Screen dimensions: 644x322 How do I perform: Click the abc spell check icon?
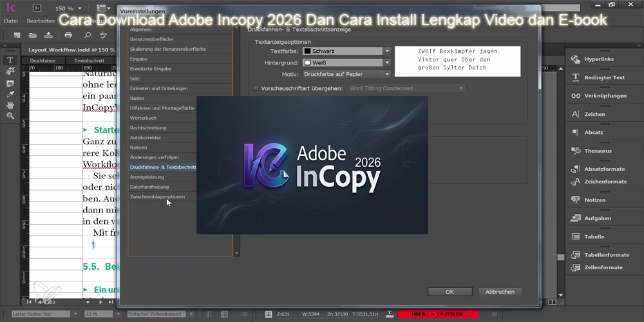(103, 35)
